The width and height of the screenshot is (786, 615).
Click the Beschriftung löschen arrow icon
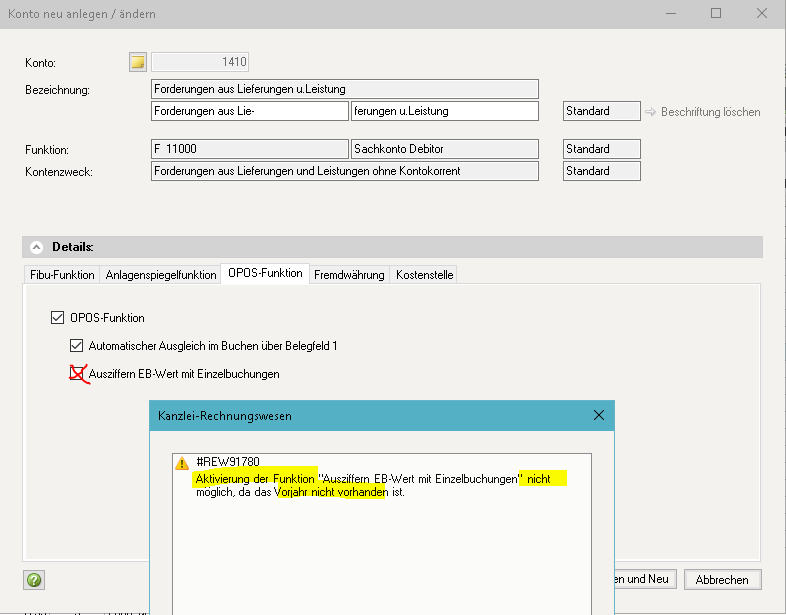[649, 112]
